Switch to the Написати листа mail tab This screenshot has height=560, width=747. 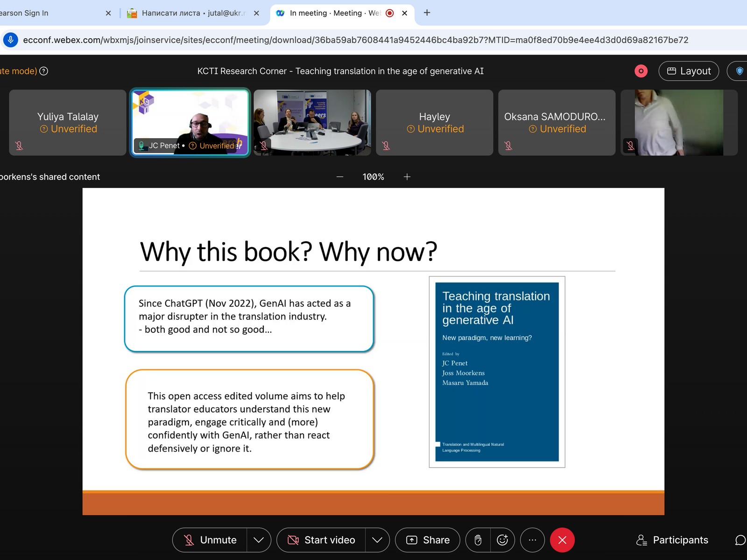(x=187, y=13)
